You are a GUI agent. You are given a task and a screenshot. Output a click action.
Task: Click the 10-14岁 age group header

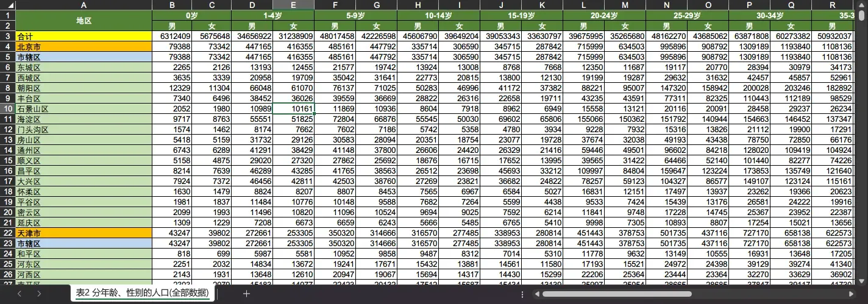(x=438, y=15)
